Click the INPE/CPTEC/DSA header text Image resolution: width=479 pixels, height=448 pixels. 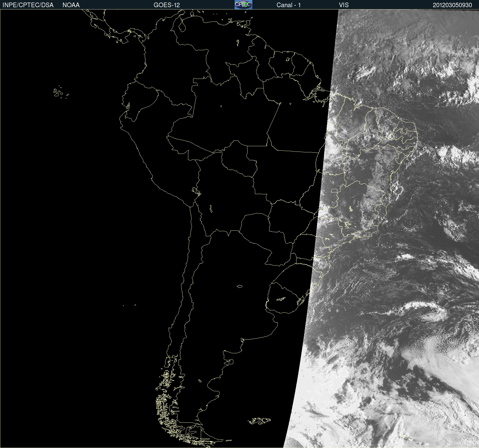pos(28,5)
